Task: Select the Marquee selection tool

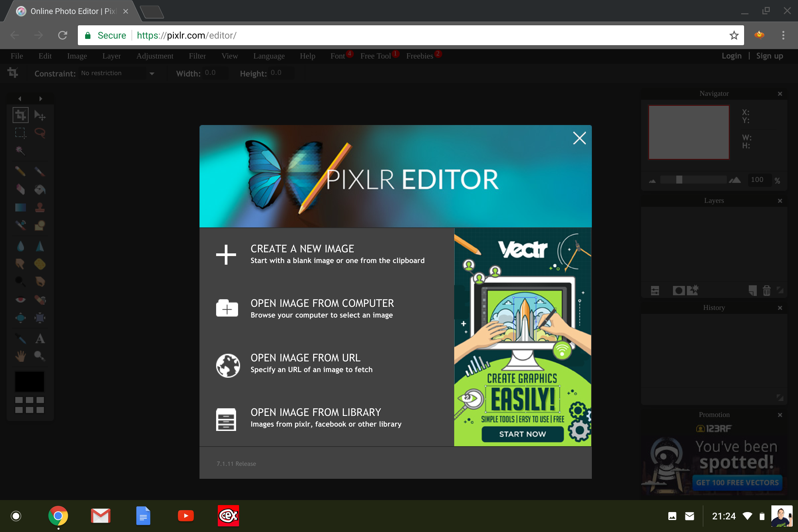Action: (x=20, y=133)
